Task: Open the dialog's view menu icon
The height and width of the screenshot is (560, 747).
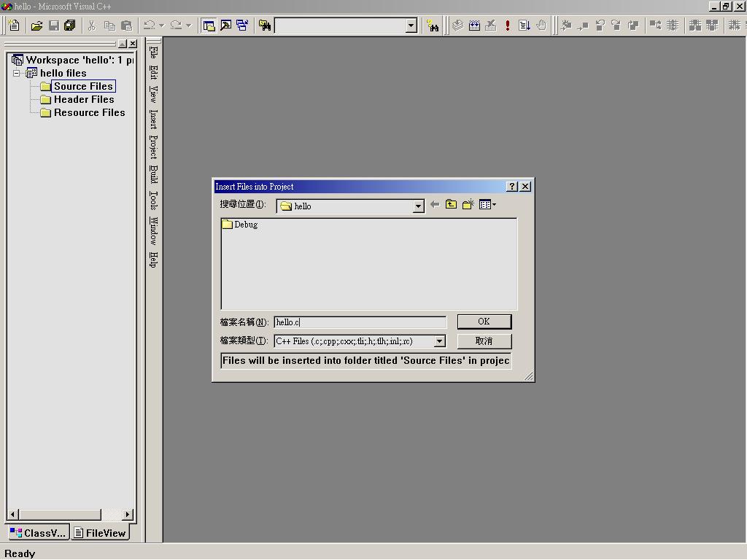Action: [x=487, y=205]
